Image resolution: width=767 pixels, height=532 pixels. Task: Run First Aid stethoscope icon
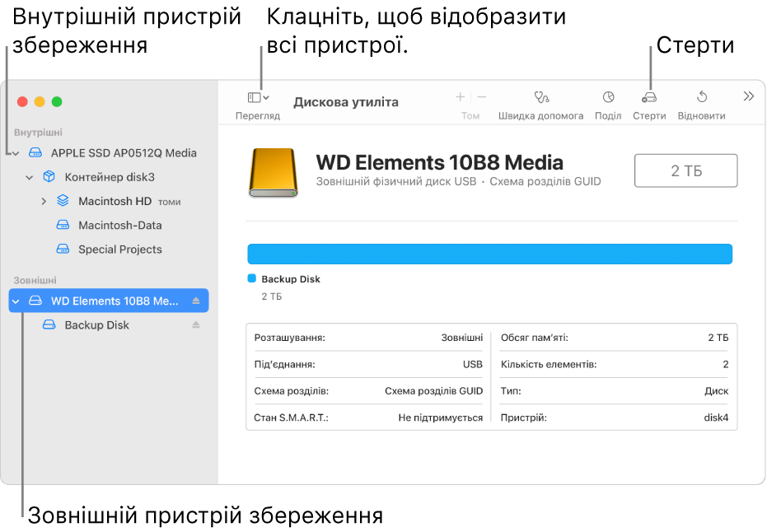click(x=541, y=97)
